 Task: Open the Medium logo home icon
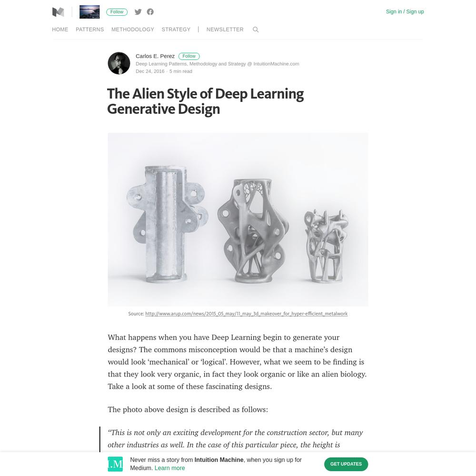58,12
